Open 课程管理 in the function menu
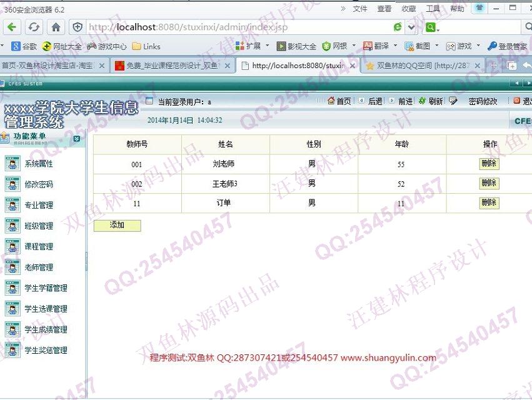Viewport: 532px width, 400px height. (x=38, y=247)
